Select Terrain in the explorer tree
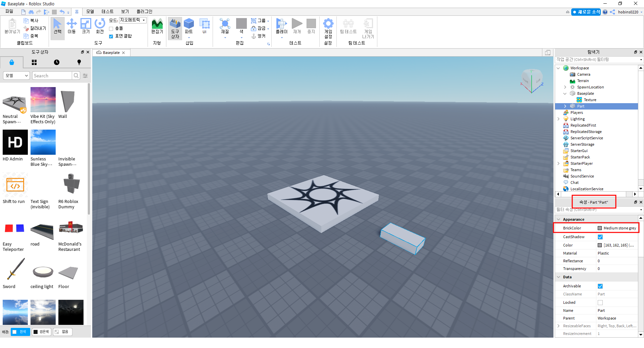Screen dimensions: 644x348 583,81
